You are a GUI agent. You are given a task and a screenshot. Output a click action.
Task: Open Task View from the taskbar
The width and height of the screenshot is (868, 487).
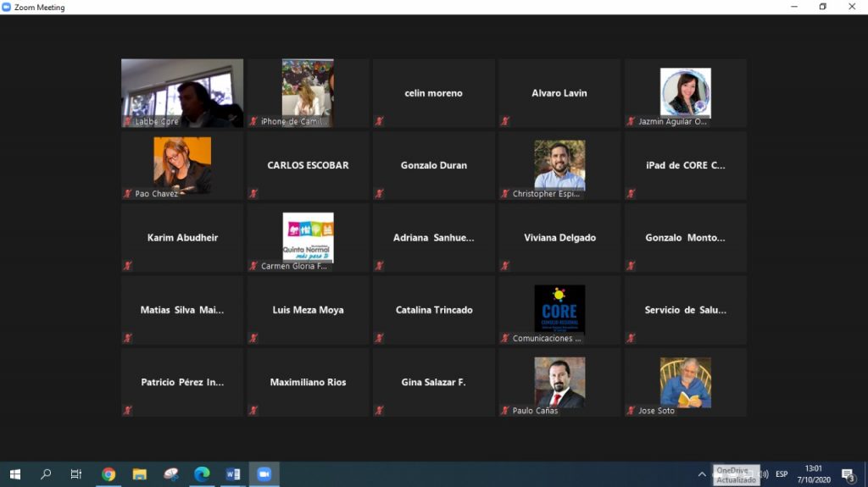point(76,474)
